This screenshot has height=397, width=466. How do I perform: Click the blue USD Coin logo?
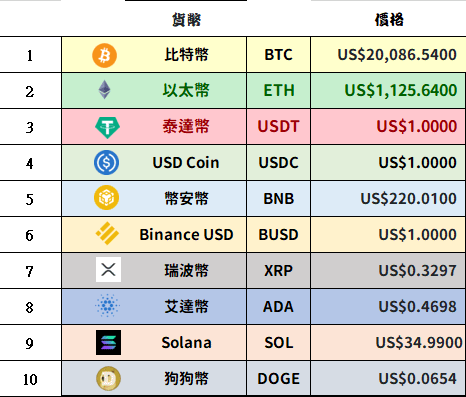106,163
